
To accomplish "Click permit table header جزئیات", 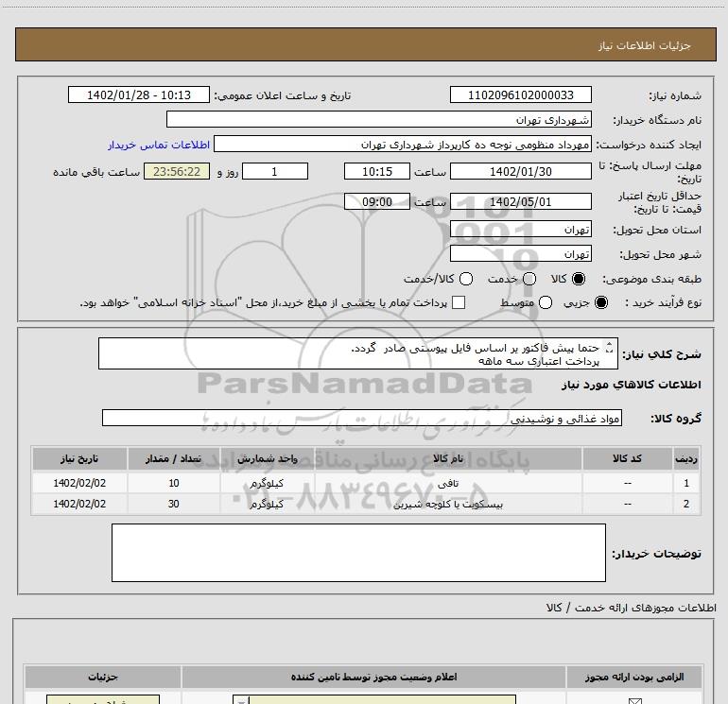I will tap(103, 678).
